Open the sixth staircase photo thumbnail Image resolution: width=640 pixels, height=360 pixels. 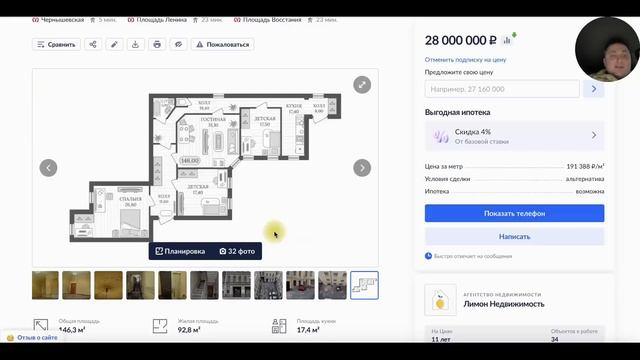204,285
